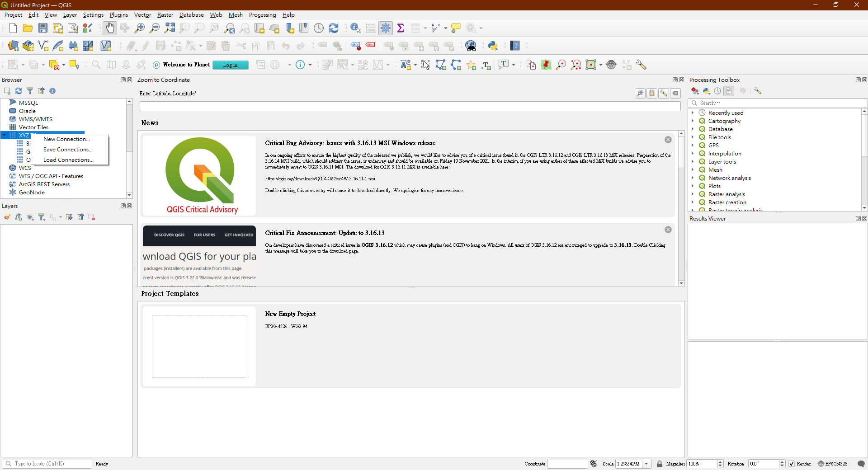
Task: Open the New Print Layout tool
Action: point(58,28)
